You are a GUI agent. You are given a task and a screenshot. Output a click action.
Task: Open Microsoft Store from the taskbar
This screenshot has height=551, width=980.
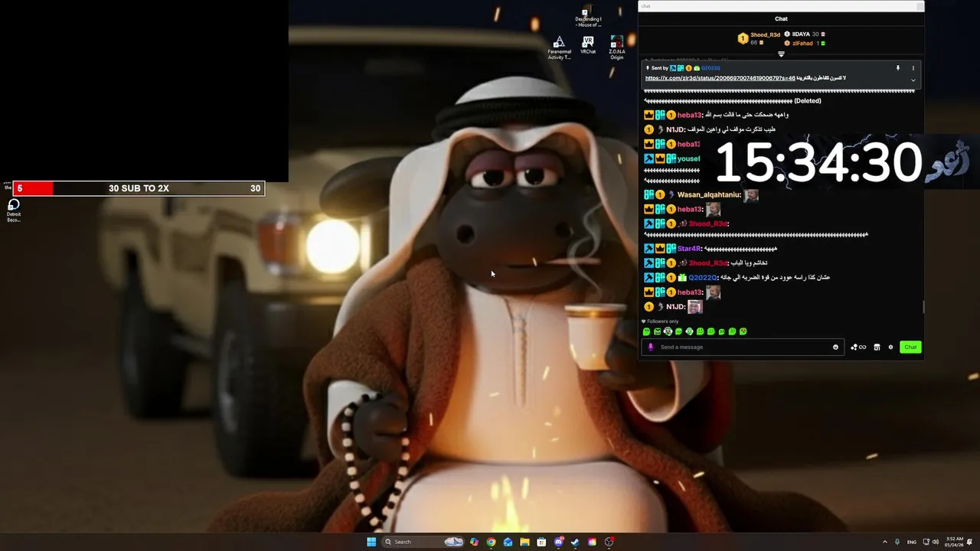(541, 542)
